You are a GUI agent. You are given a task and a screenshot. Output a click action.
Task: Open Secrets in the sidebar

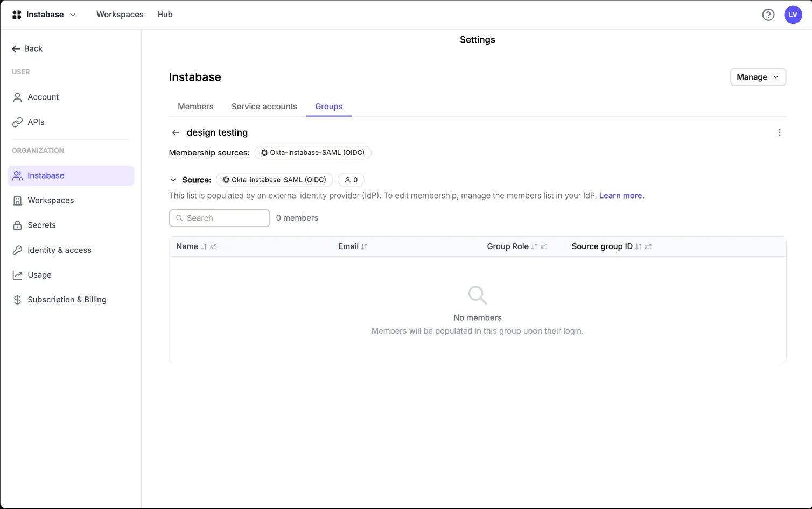coord(71,225)
